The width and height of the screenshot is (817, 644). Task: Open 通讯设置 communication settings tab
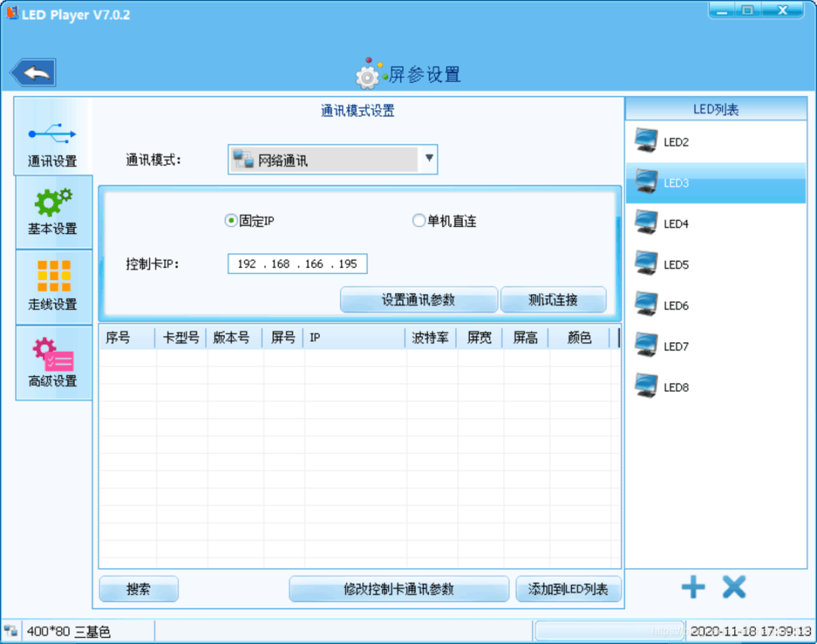[x=53, y=136]
